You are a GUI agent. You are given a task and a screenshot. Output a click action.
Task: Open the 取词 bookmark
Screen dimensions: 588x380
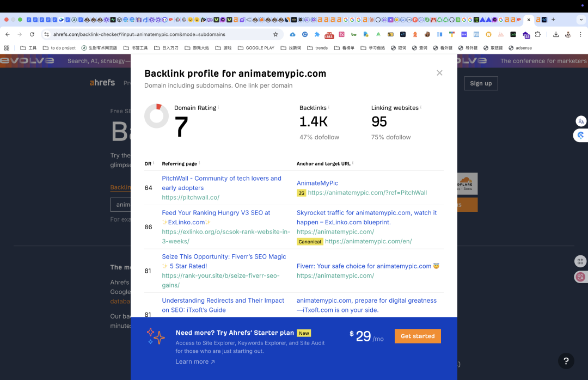[399, 48]
